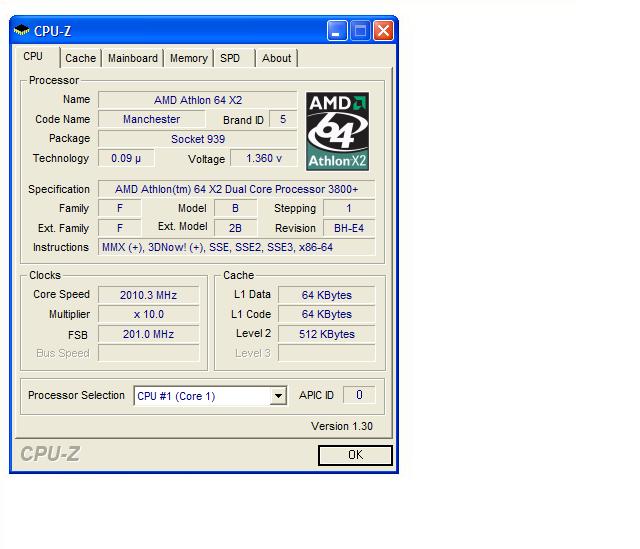Minimize the CPU-Z window
Image resolution: width=640 pixels, height=549 pixels.
pyautogui.click(x=337, y=31)
